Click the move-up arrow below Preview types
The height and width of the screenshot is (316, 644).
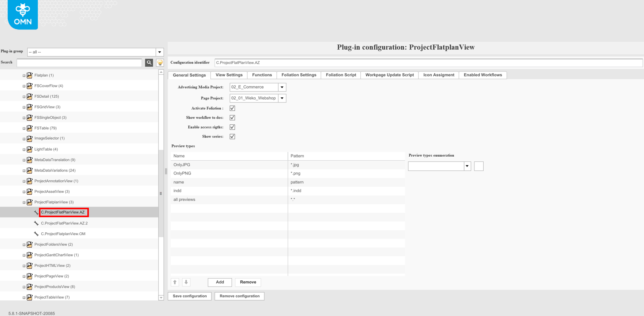(x=175, y=282)
